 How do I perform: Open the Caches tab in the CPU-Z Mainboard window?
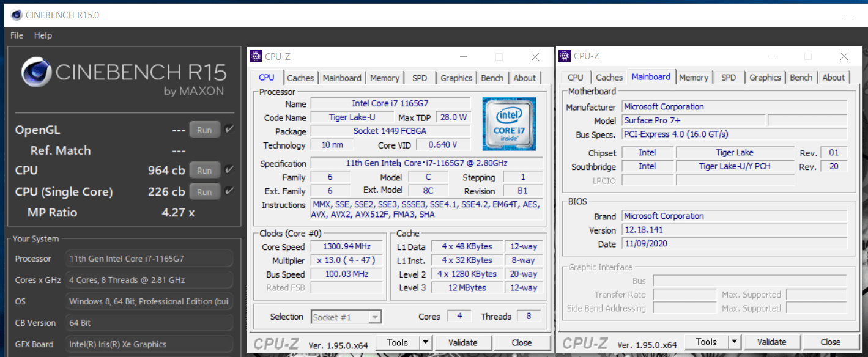click(609, 78)
